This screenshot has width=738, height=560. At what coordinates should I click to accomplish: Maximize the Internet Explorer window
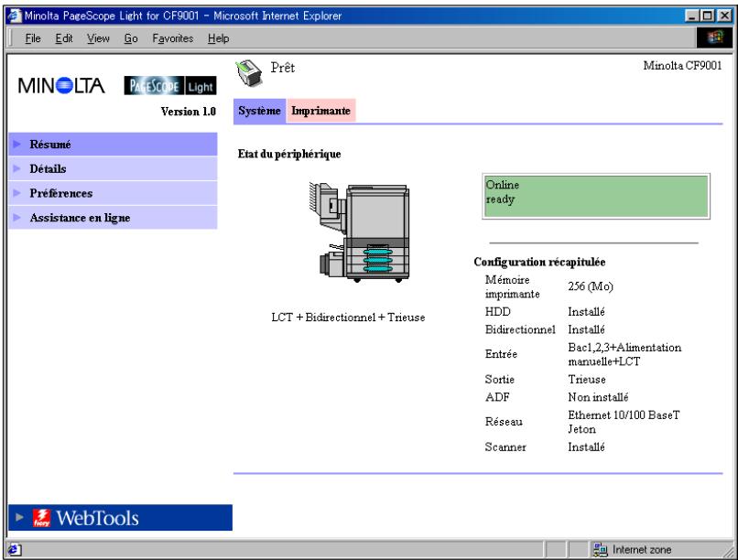706,16
